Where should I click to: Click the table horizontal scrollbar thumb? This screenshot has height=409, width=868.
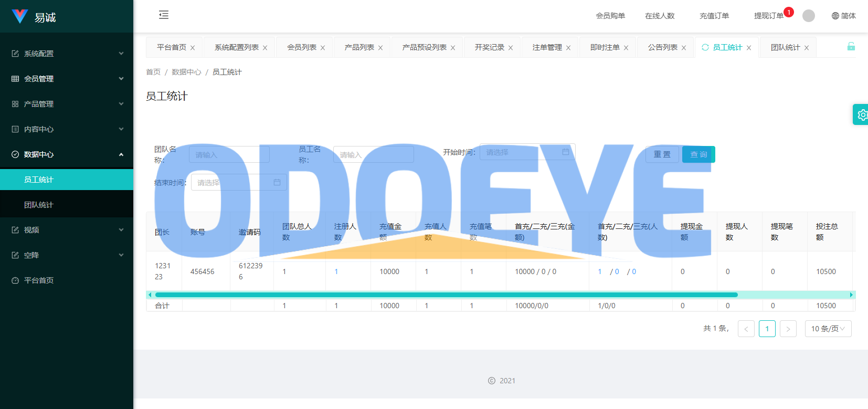(447, 295)
